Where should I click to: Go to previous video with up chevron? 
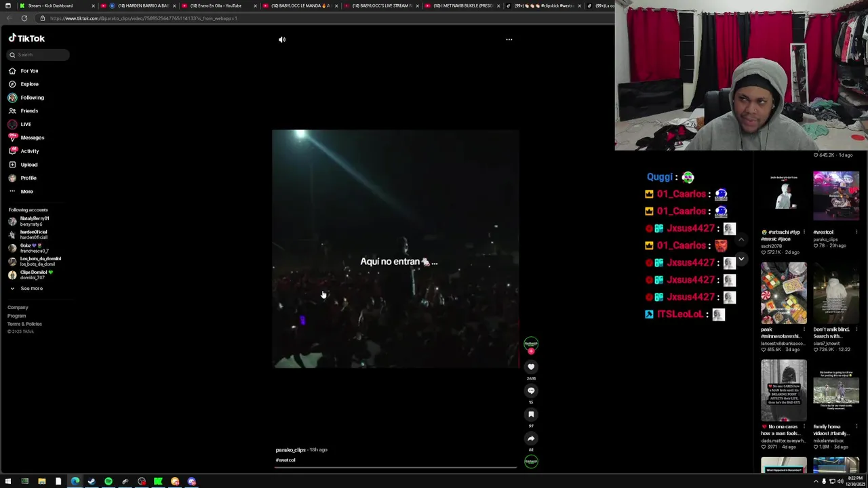741,239
